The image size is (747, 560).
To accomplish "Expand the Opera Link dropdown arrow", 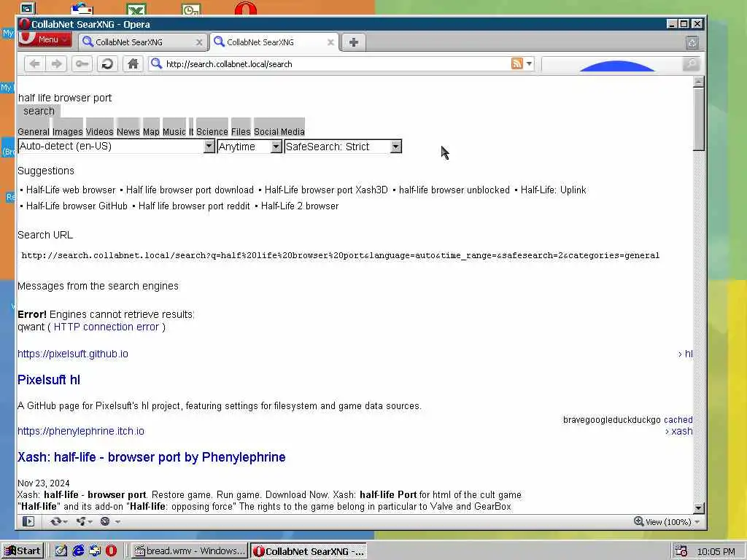I will coord(65,522).
